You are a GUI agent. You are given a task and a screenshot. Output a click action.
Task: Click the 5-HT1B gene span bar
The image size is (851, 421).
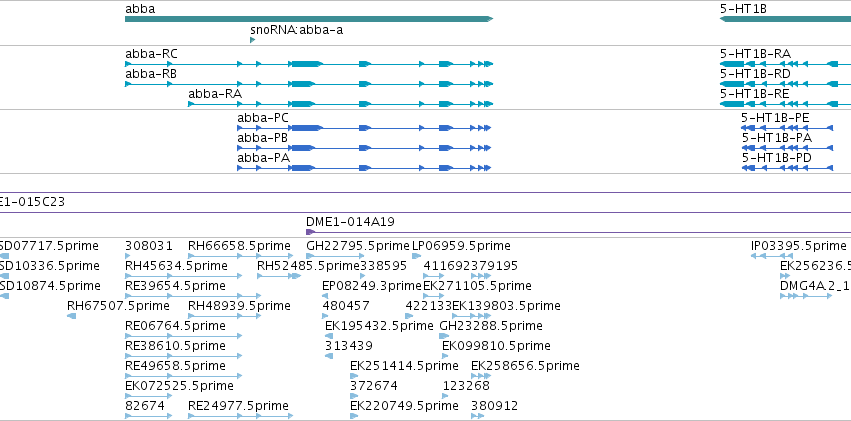tap(785, 19)
